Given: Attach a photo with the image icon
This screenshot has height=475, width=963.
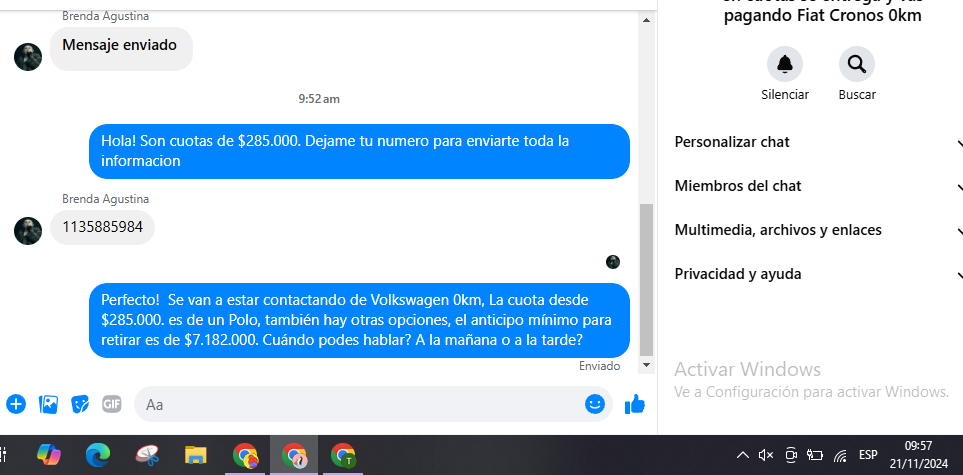Looking at the screenshot, I should pos(49,404).
